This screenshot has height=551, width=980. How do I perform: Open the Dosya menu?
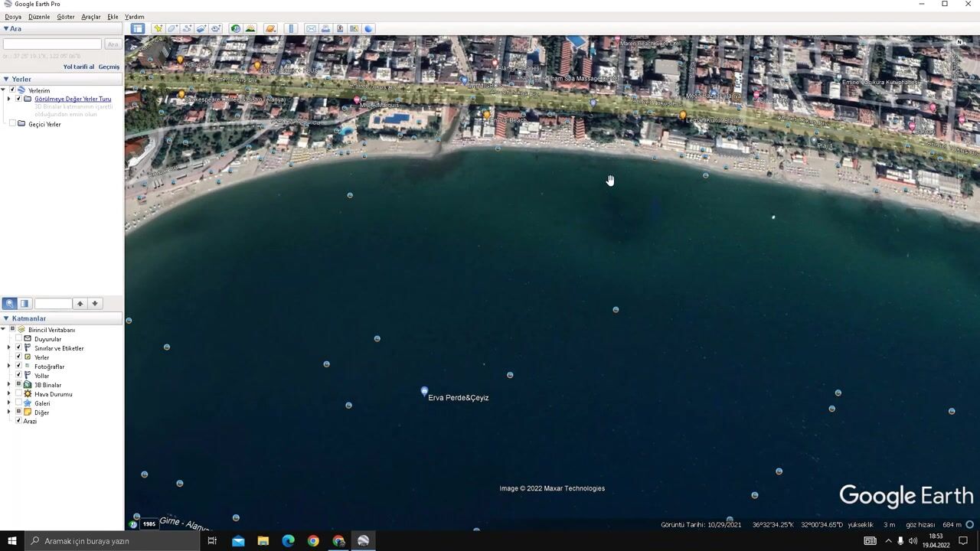click(13, 16)
